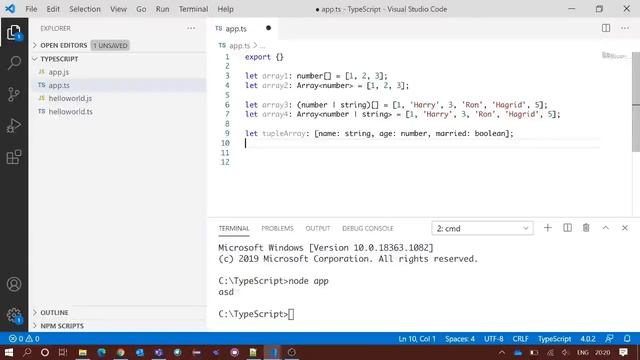Open the Search view in activity bar

point(14,63)
